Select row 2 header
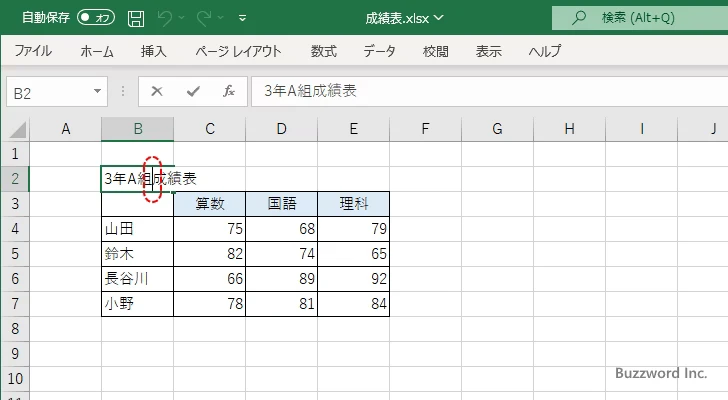Viewport: 728px width, 400px height. (x=15, y=179)
